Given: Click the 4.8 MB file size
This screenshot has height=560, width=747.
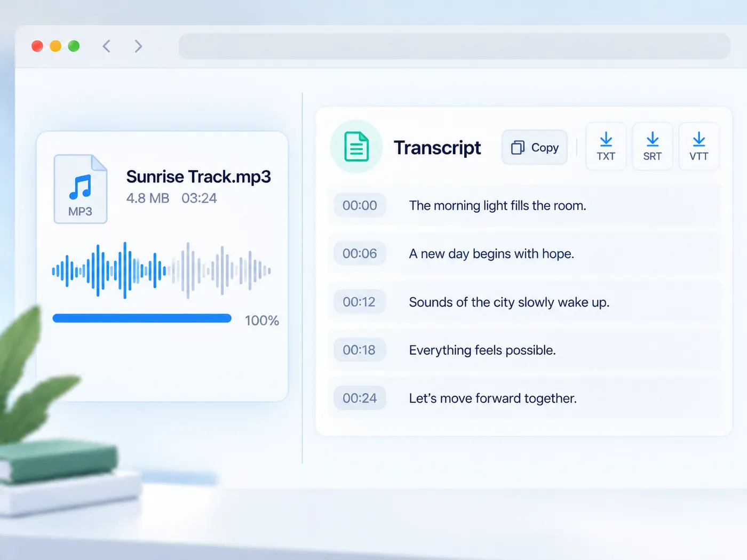Looking at the screenshot, I should [x=148, y=198].
